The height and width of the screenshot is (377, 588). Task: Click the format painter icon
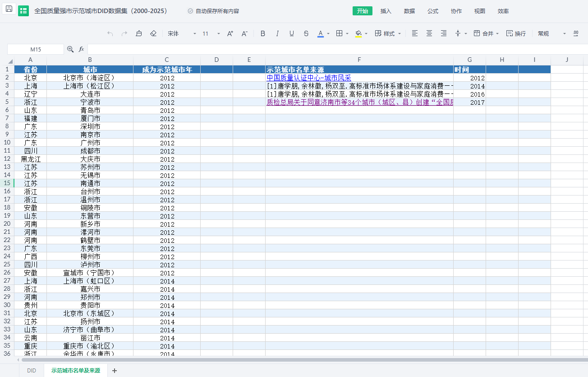click(x=139, y=33)
